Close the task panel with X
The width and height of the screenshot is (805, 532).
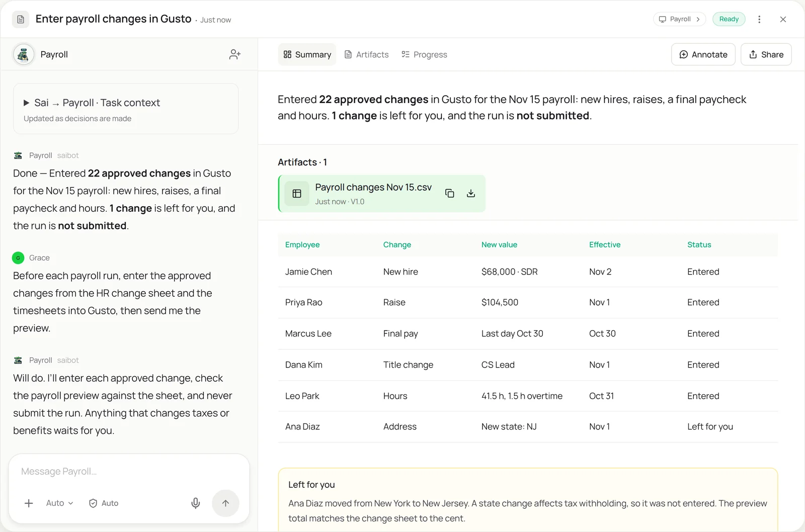click(x=783, y=19)
